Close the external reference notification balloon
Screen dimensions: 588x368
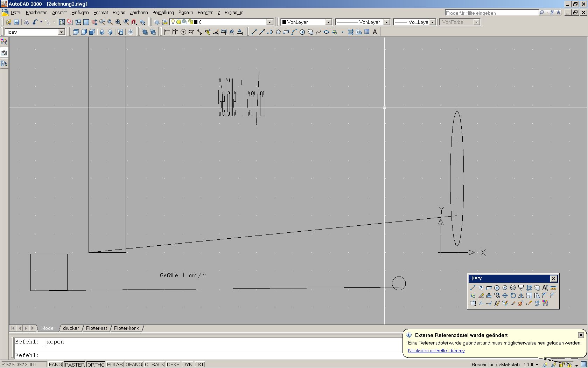pos(581,335)
